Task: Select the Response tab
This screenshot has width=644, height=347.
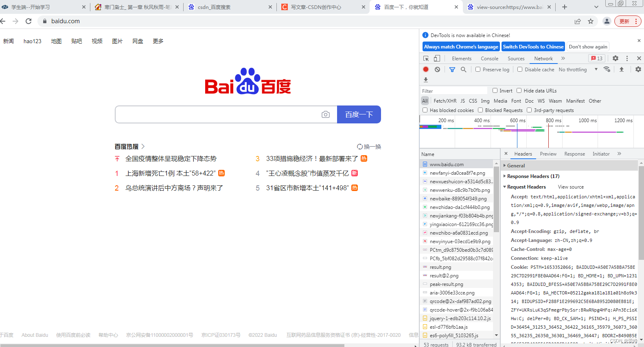Action: 574,154
